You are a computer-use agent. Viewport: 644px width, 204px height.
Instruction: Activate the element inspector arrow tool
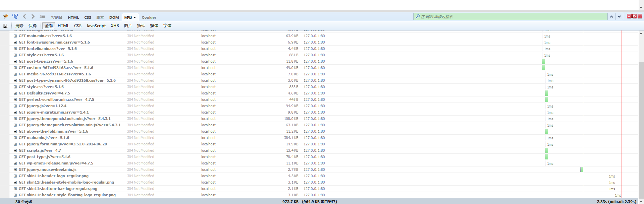click(15, 16)
